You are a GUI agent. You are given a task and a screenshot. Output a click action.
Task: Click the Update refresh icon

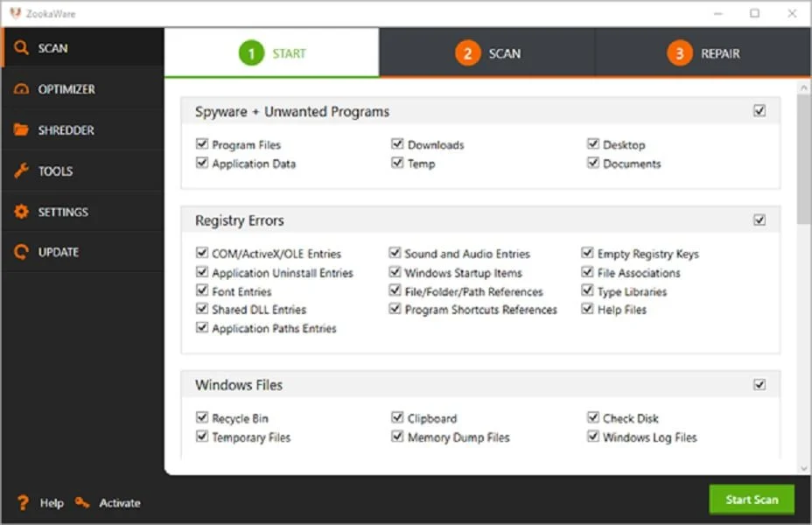click(x=21, y=252)
